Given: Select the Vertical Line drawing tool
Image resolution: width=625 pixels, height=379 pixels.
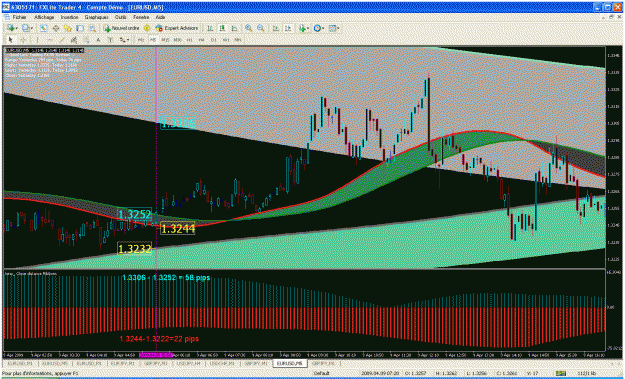Looking at the screenshot, I should tap(37, 39).
